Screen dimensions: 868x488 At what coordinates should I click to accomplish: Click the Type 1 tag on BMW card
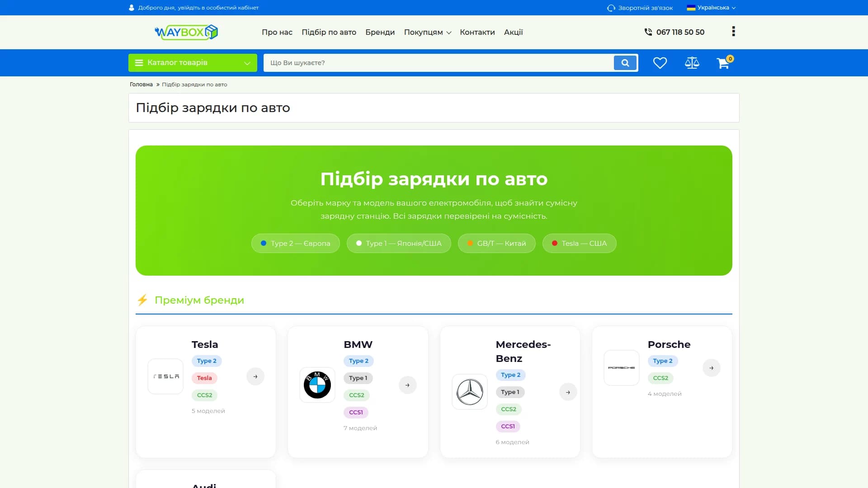point(358,378)
